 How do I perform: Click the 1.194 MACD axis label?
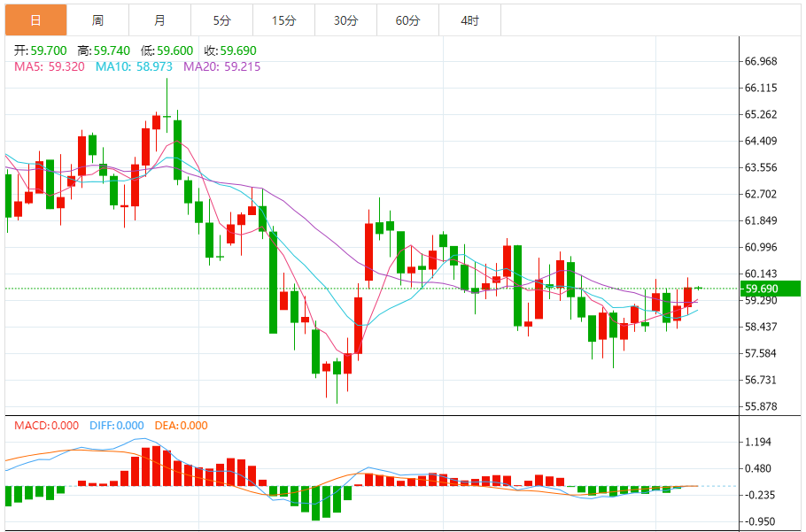[x=758, y=442]
